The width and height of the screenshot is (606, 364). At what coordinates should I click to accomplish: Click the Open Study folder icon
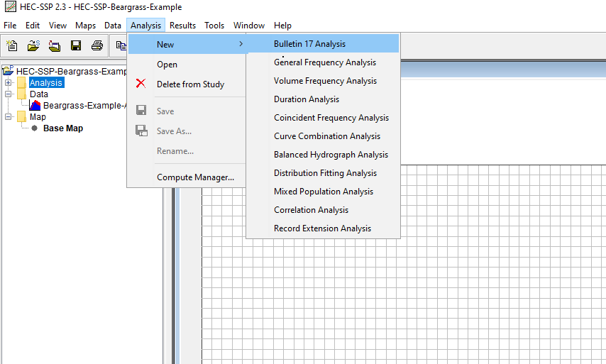coord(33,45)
